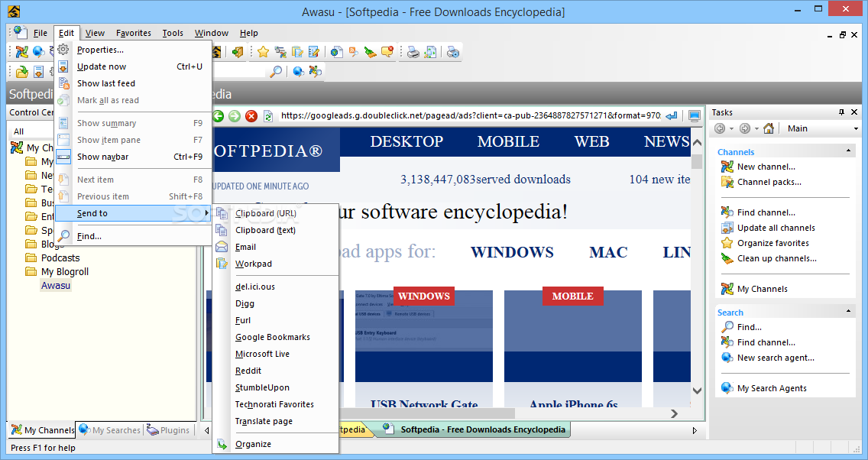Click the page refresh icon beside the address bar
Viewport: 868px width, 460px height.
click(268, 115)
